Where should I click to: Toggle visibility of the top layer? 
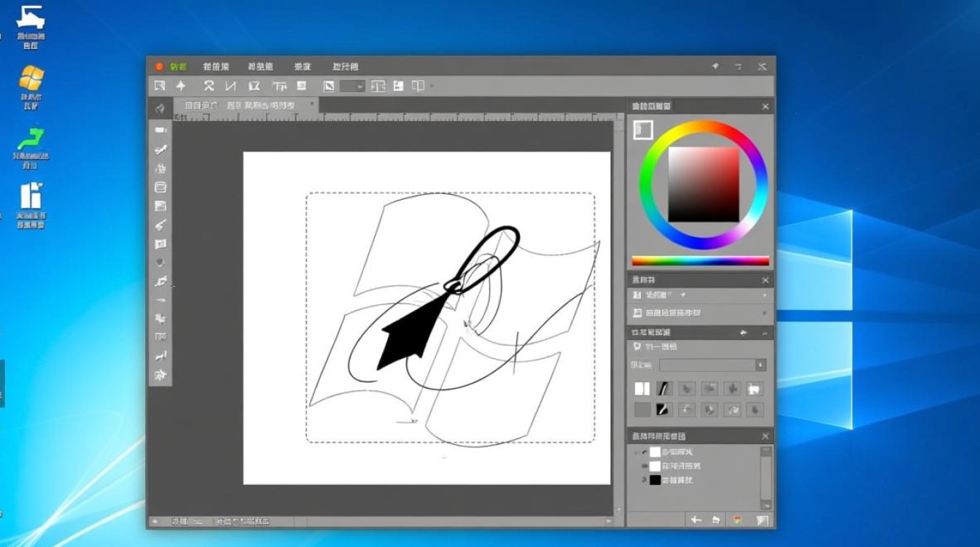(644, 452)
